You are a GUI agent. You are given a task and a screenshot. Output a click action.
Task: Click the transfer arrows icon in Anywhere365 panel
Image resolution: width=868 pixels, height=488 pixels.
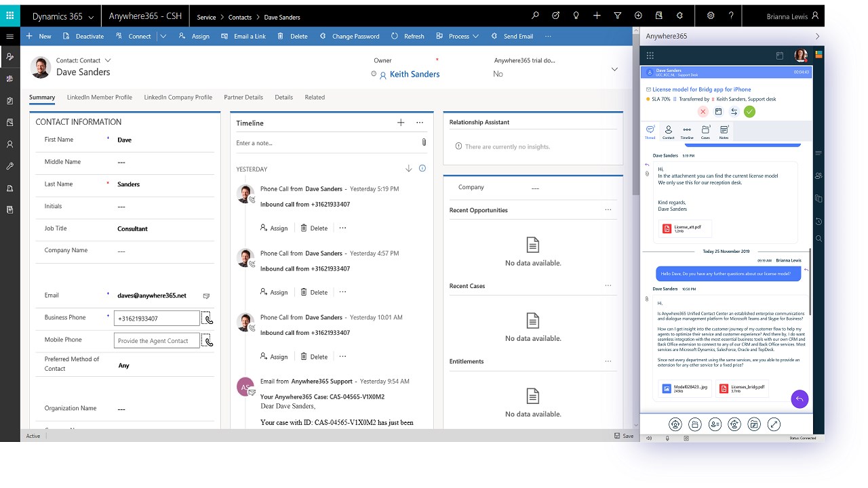(x=734, y=112)
